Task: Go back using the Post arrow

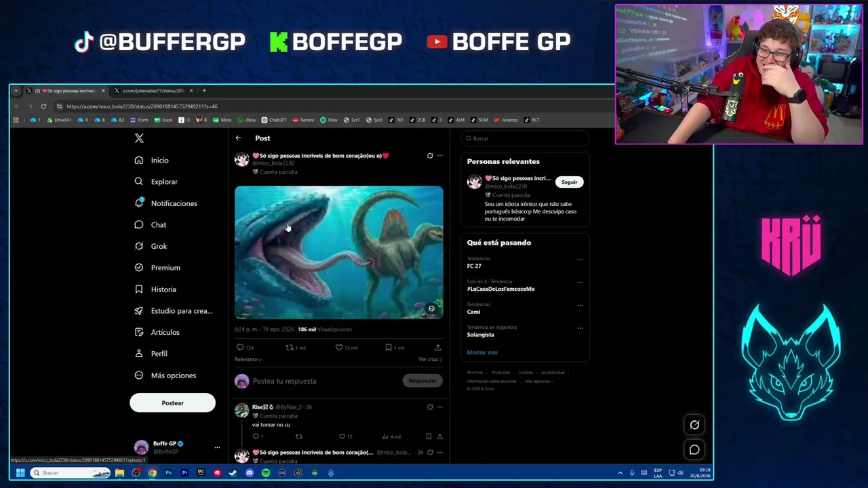Action: pos(238,138)
